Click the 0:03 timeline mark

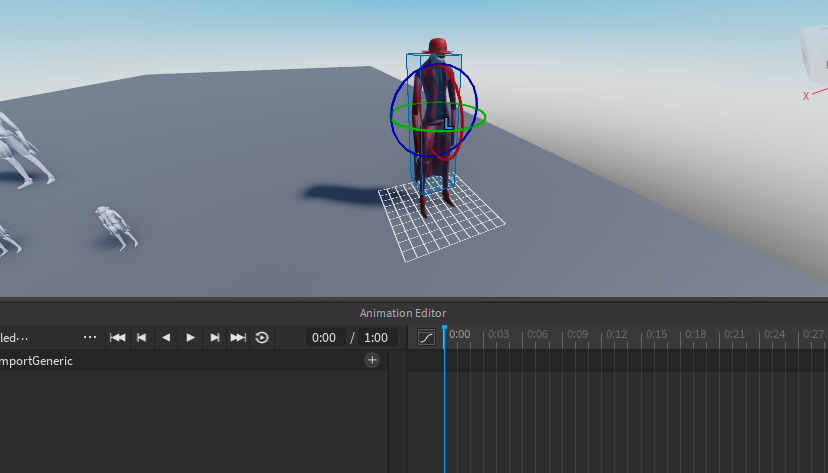point(498,334)
